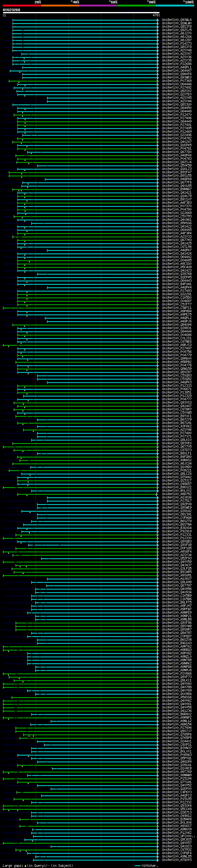The image size is (197, 868).
Task: Click the cyan ~100% identity color bar
Action: (x=175, y=6)
